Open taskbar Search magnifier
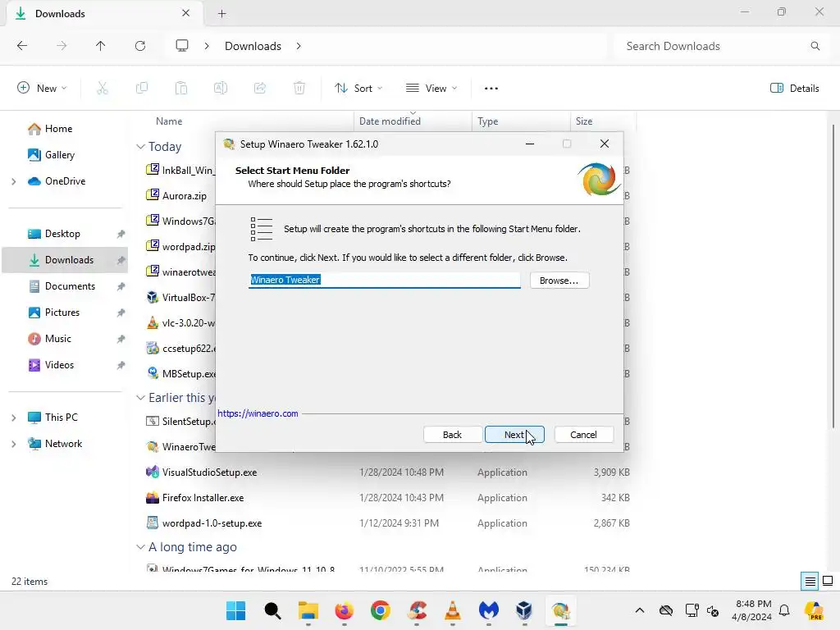 tap(272, 610)
